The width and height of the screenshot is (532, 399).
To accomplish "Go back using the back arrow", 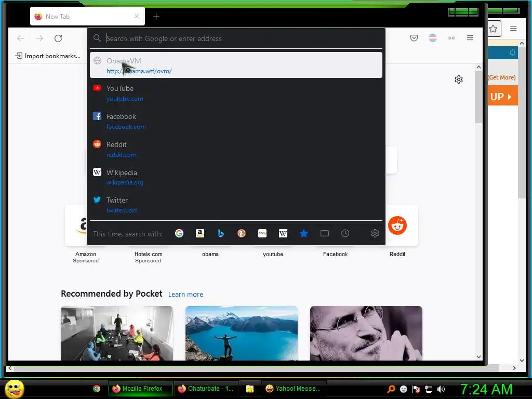I will click(21, 38).
